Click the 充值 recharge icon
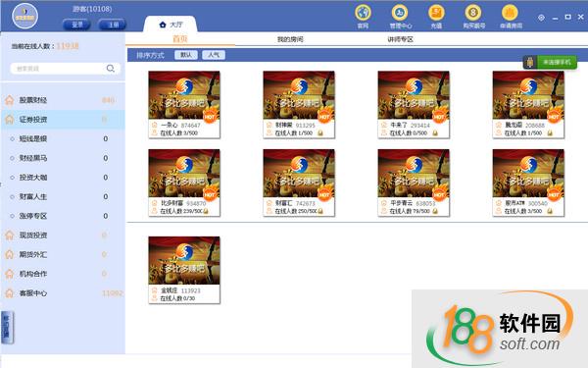This screenshot has height=368, width=588. (x=436, y=13)
